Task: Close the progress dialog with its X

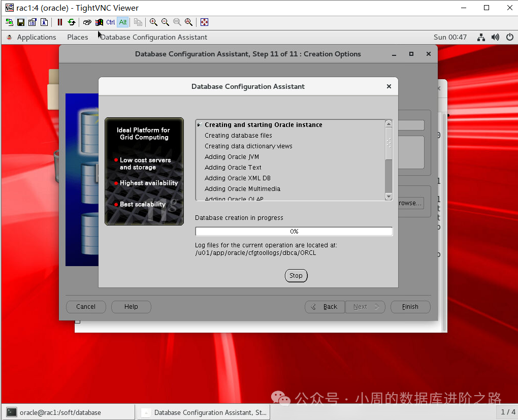Action: coord(389,86)
